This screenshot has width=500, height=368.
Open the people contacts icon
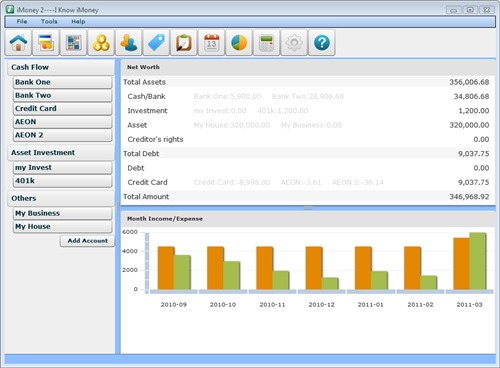point(129,43)
